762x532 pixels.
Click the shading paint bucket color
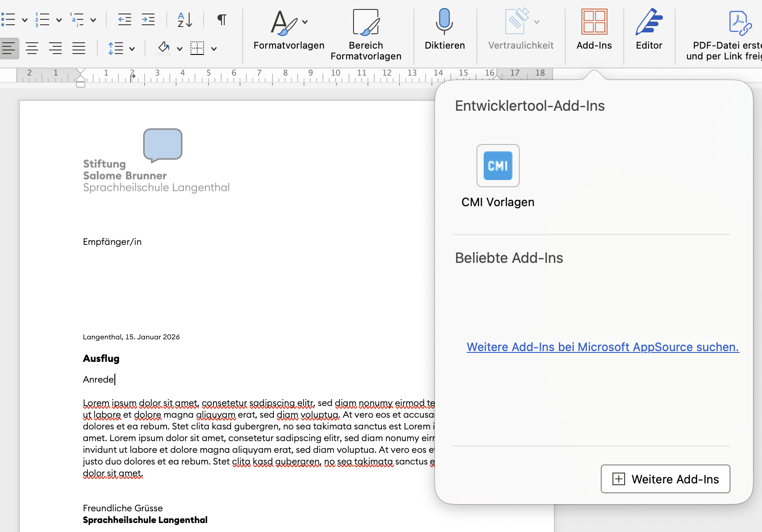(x=163, y=48)
